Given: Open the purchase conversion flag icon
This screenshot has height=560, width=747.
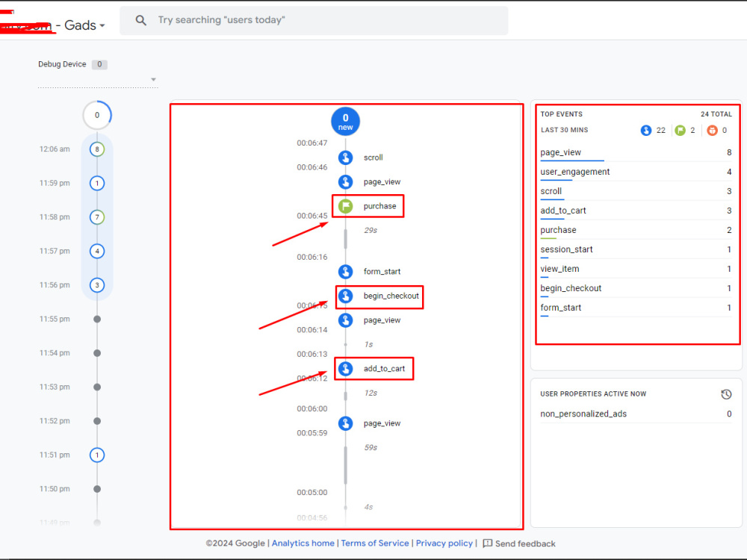Looking at the screenshot, I should coord(345,206).
